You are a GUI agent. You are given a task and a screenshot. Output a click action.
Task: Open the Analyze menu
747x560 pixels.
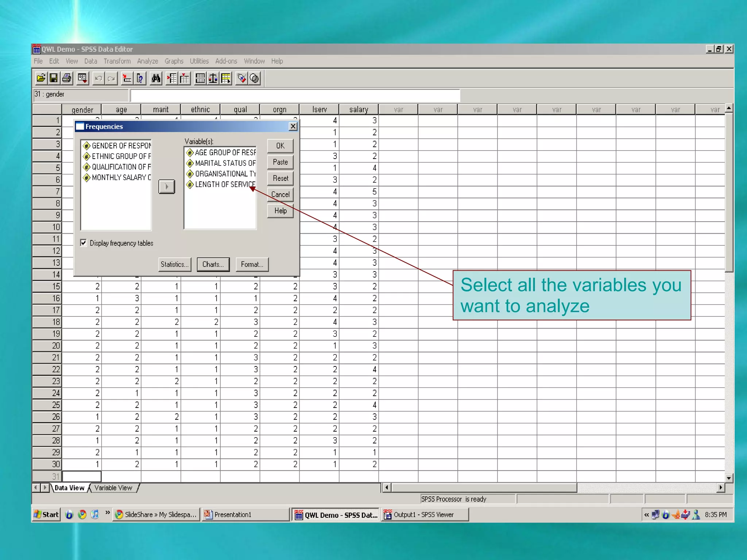pos(148,61)
